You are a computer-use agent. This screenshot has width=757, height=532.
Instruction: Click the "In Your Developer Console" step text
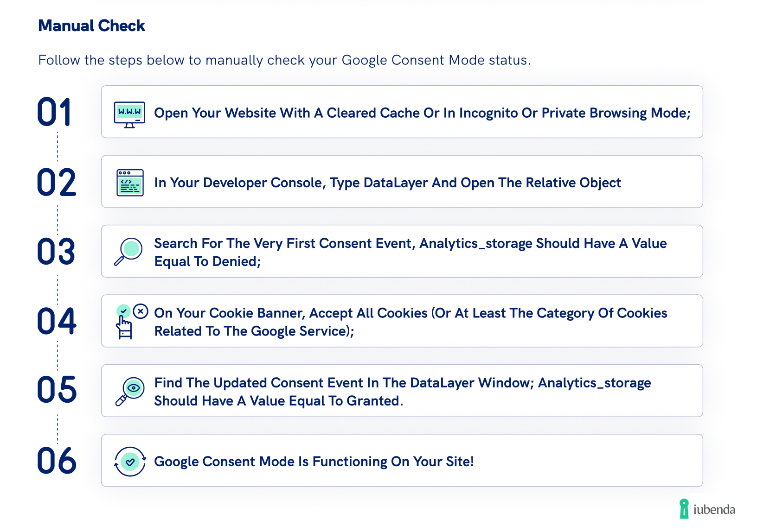(x=387, y=183)
